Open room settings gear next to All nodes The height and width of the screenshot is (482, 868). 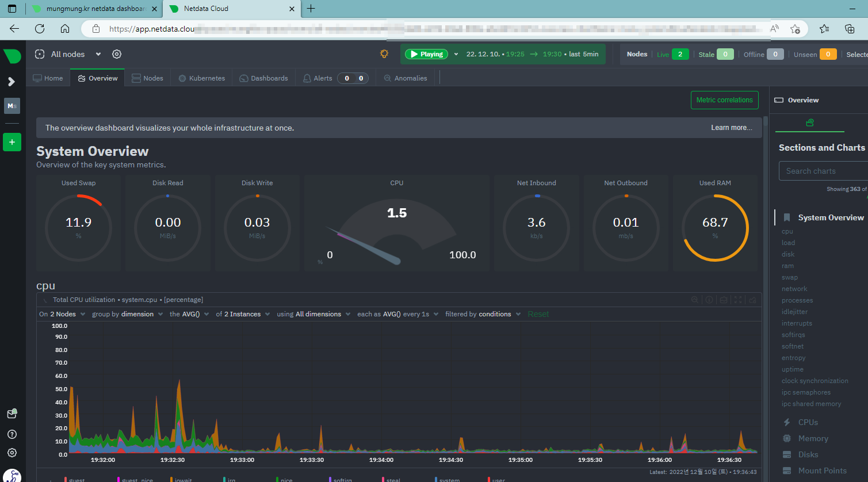pos(117,54)
